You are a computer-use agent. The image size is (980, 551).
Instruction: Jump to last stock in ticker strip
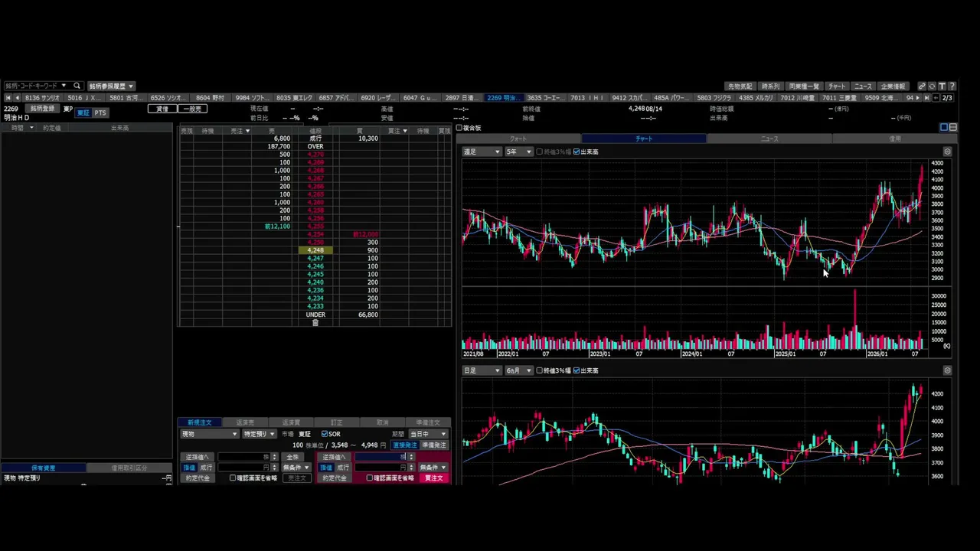coord(926,98)
